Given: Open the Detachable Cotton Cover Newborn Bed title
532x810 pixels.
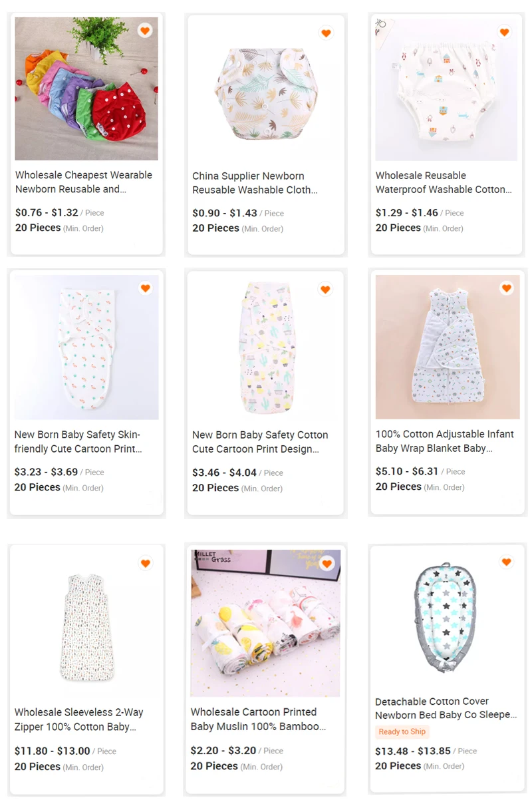Looking at the screenshot, I should 444,708.
